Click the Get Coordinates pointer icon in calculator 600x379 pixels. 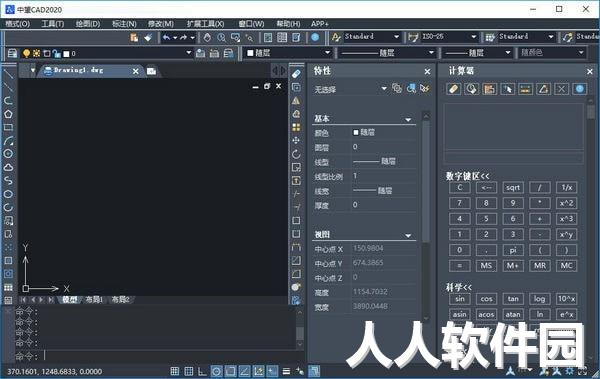507,89
